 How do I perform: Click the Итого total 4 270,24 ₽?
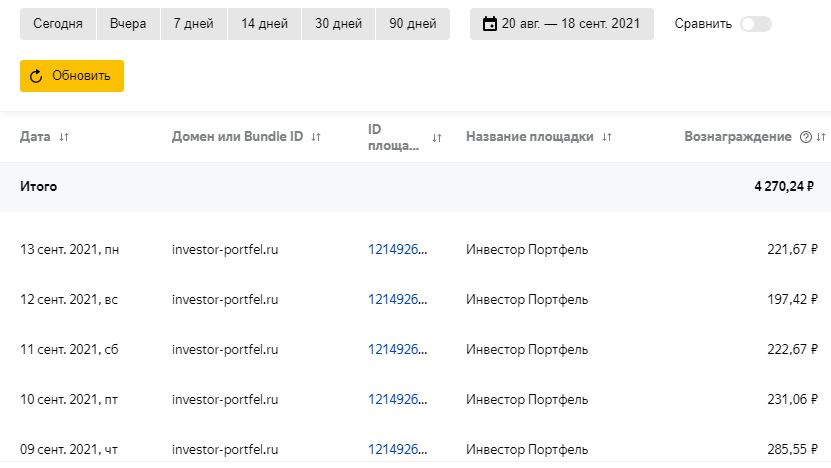tap(784, 187)
